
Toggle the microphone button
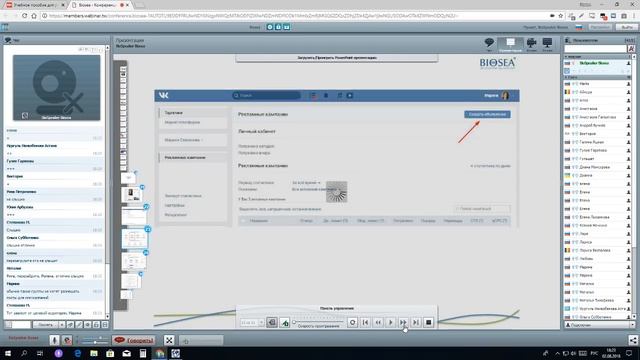click(x=54, y=340)
